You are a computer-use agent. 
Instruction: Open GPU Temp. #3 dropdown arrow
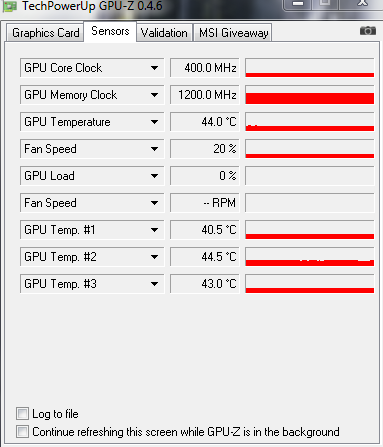[154, 284]
